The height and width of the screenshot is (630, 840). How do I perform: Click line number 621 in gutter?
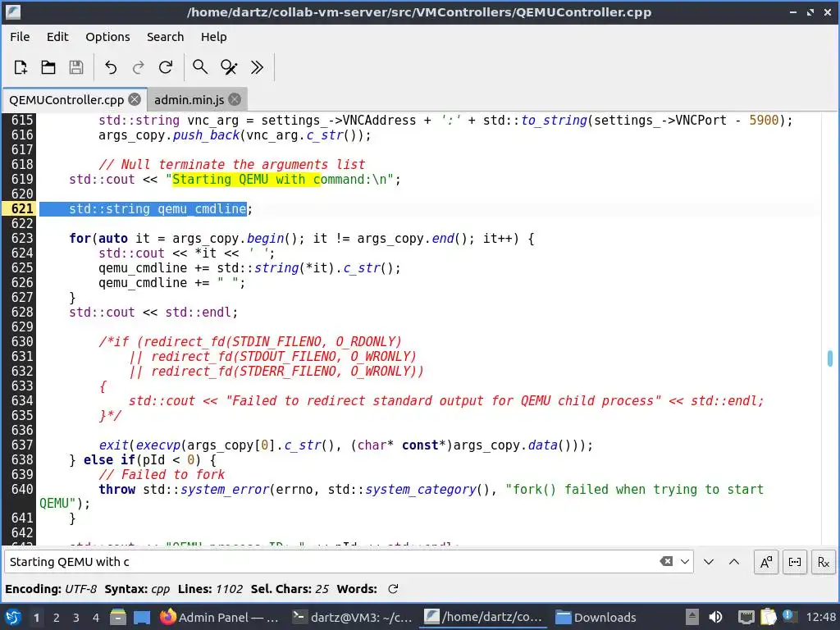point(22,208)
